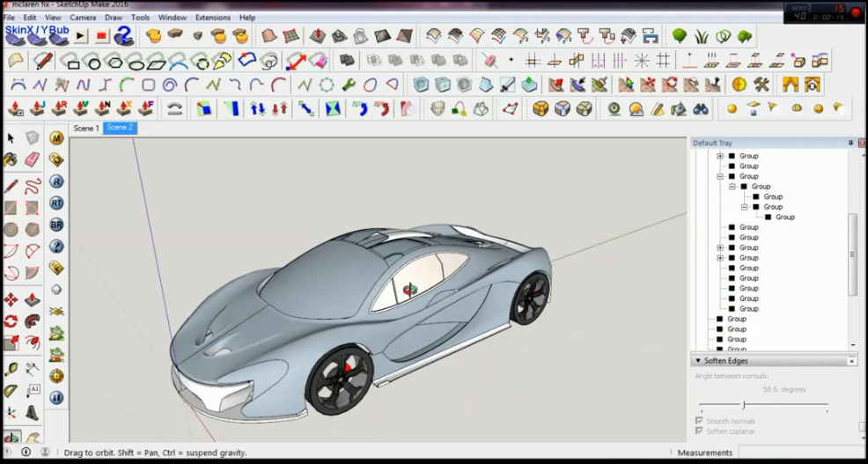
Task: Open SkinX blue question mark help
Action: coord(123,36)
